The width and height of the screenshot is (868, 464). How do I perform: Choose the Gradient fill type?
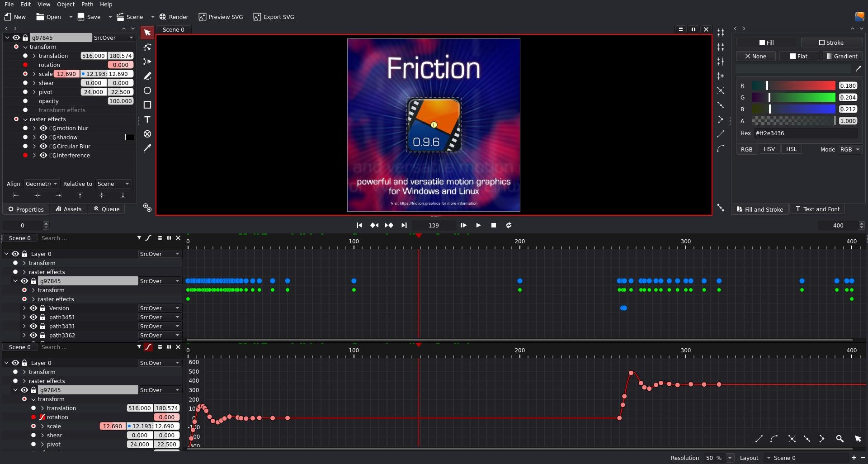pyautogui.click(x=842, y=56)
